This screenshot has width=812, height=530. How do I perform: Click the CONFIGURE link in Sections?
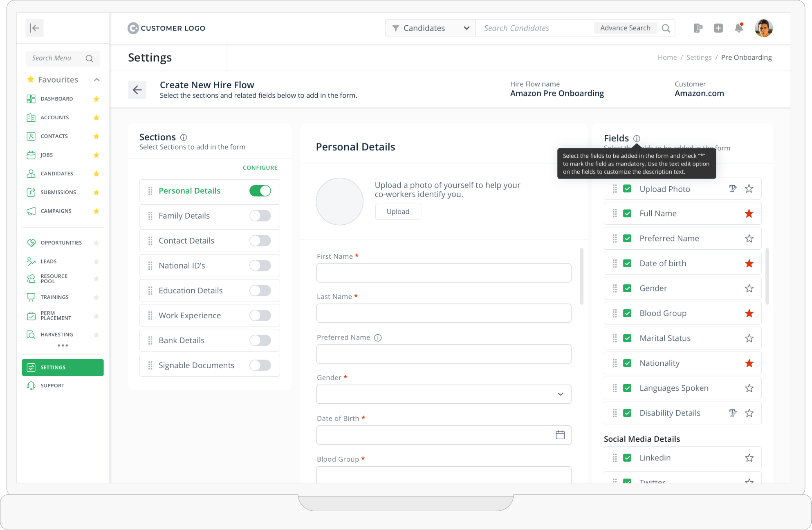tap(260, 168)
